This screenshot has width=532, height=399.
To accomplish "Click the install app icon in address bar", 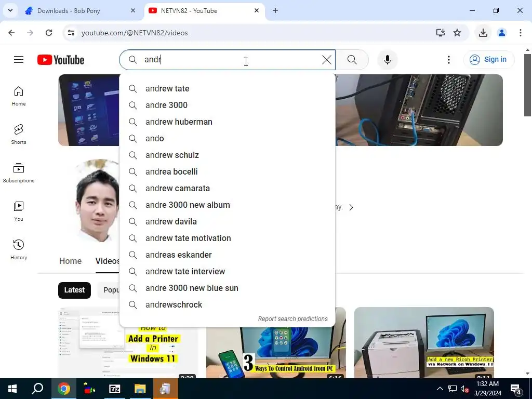I will (440, 33).
